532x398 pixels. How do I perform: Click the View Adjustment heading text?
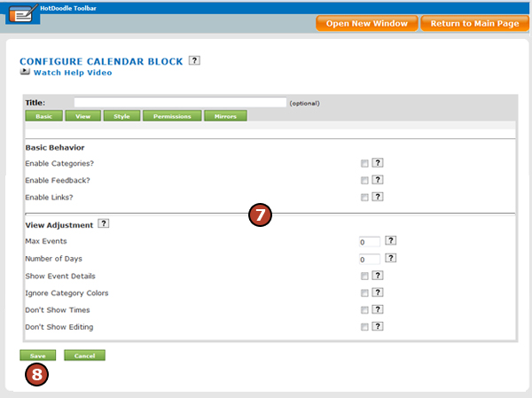(59, 225)
